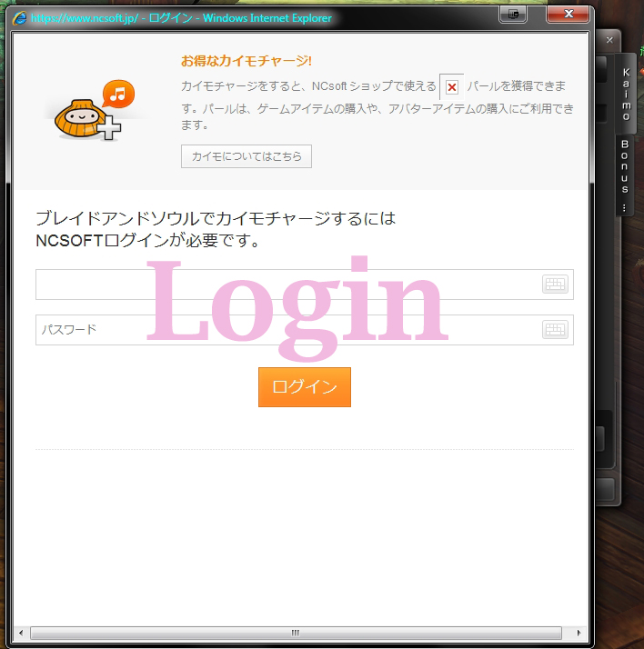Click the right arrow of horizontal scrollbar

pyautogui.click(x=579, y=633)
